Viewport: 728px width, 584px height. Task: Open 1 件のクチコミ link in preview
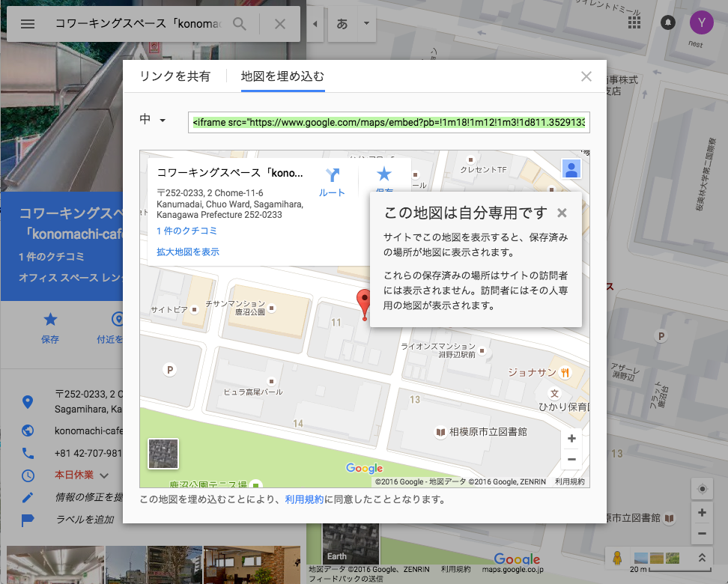186,231
